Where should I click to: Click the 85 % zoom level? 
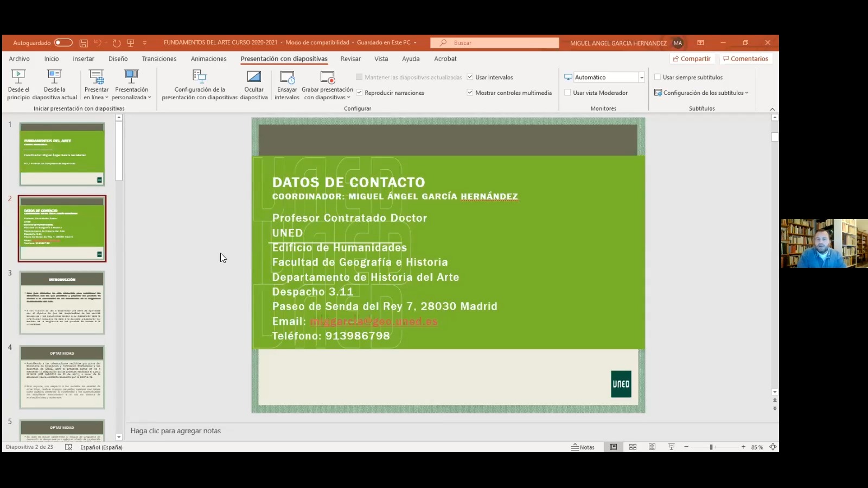point(757,447)
